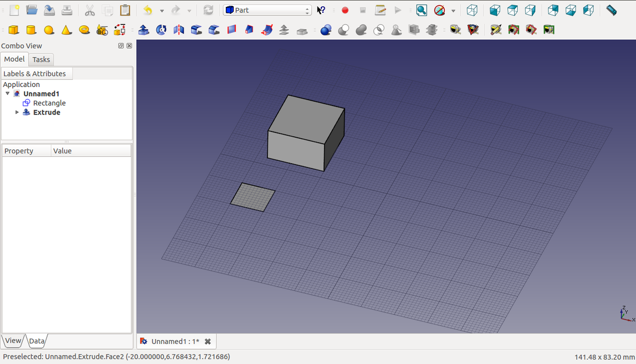Expand the Extrude tree item
636x364 pixels.
click(17, 112)
